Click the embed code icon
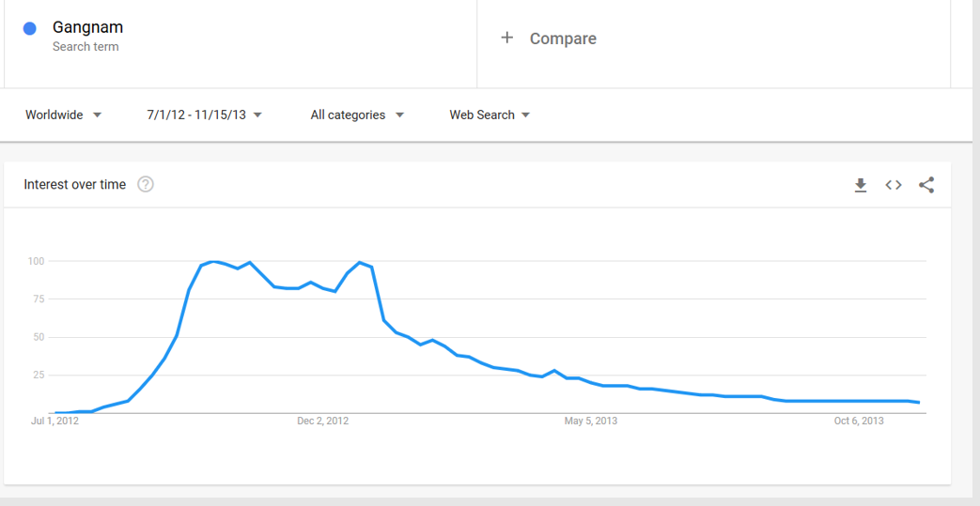Screen dimensions: 980x506 894,185
